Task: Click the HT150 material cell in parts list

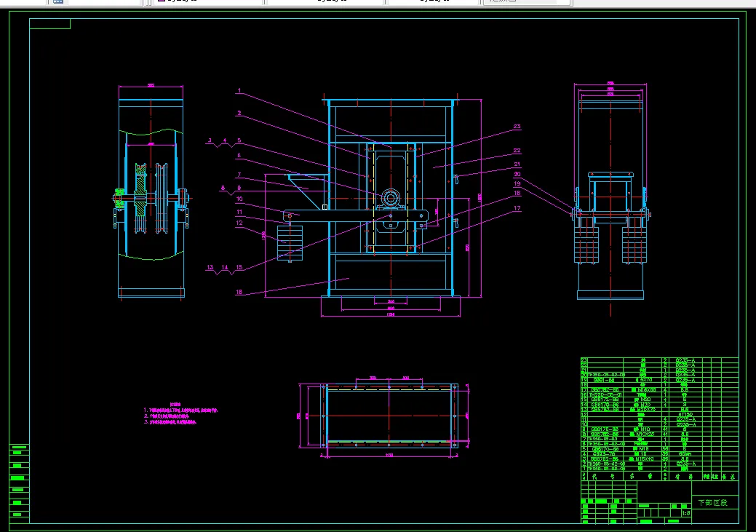Action: pos(685,414)
